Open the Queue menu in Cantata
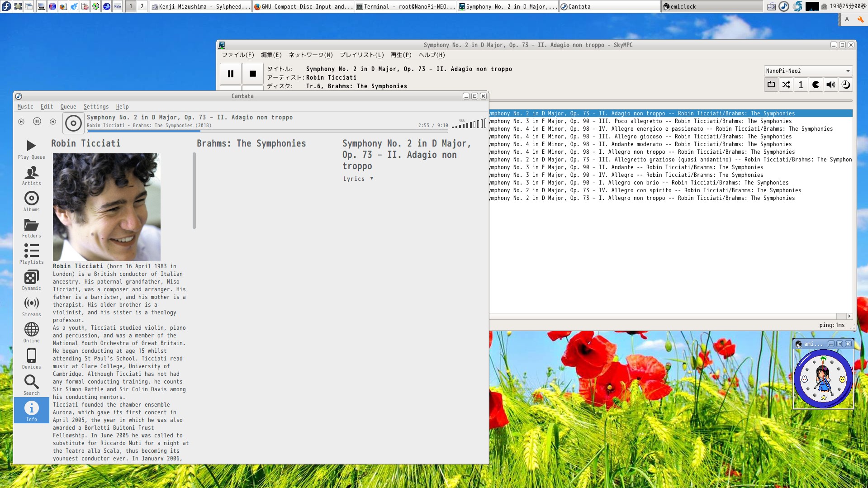 click(x=68, y=107)
